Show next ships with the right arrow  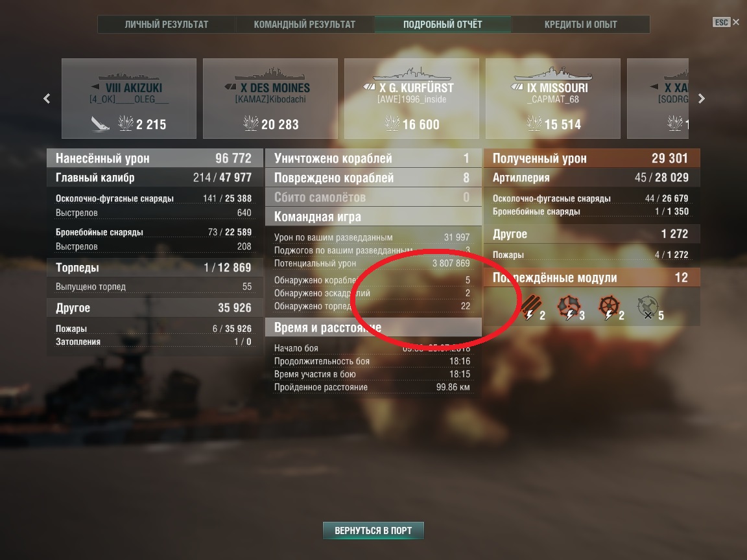click(701, 99)
